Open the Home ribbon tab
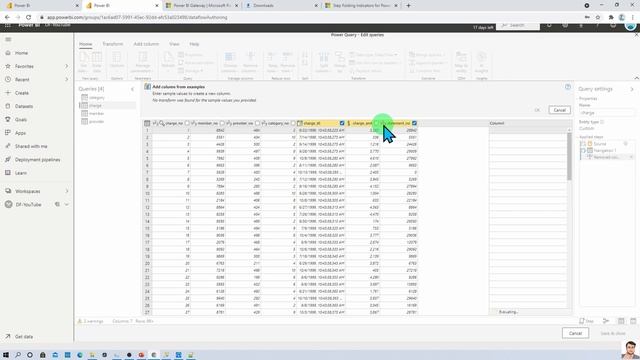The image size is (640, 360). (85, 44)
